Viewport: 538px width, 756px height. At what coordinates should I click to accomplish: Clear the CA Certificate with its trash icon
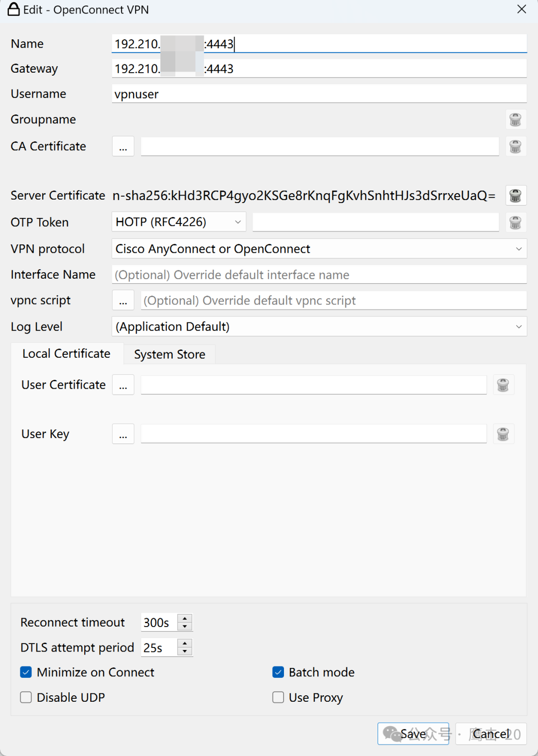point(515,146)
